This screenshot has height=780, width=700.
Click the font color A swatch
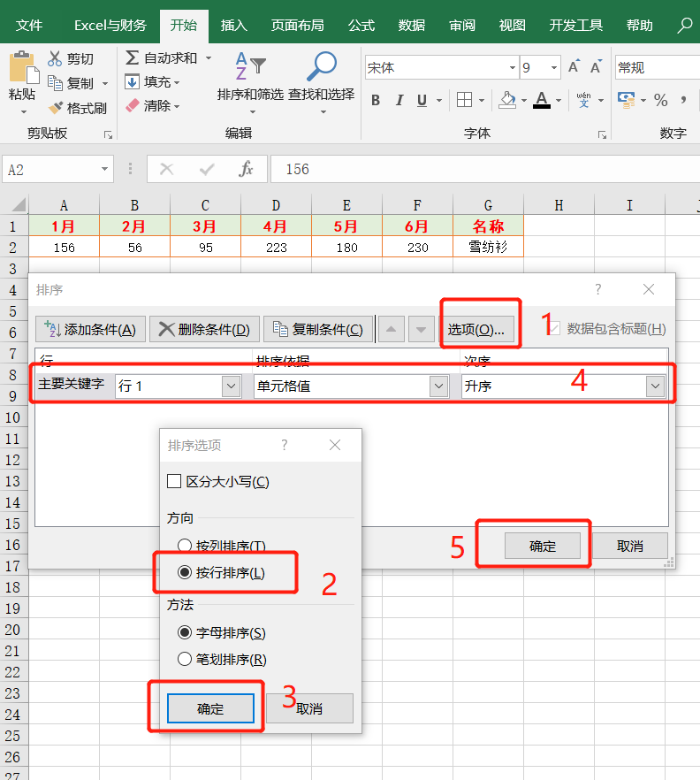[x=542, y=101]
